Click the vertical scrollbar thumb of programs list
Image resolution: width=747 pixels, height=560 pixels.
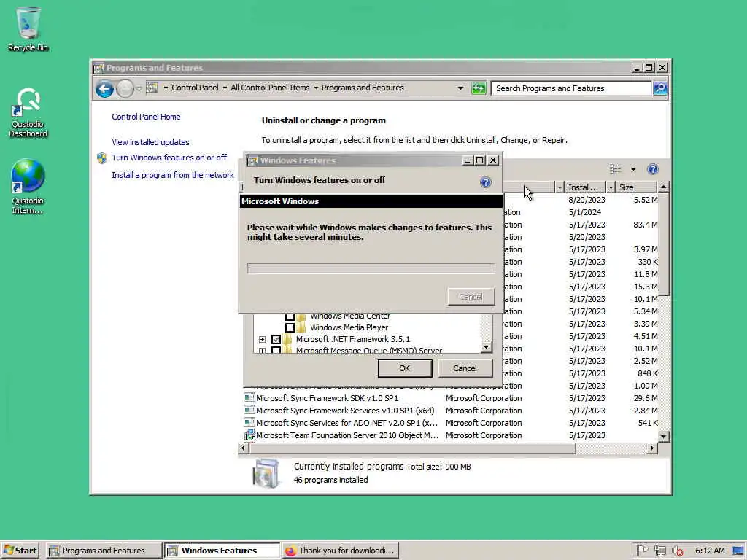(664, 244)
